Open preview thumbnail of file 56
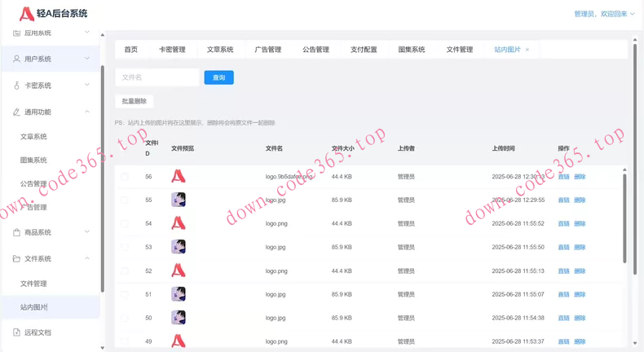644x352 pixels. [x=179, y=176]
